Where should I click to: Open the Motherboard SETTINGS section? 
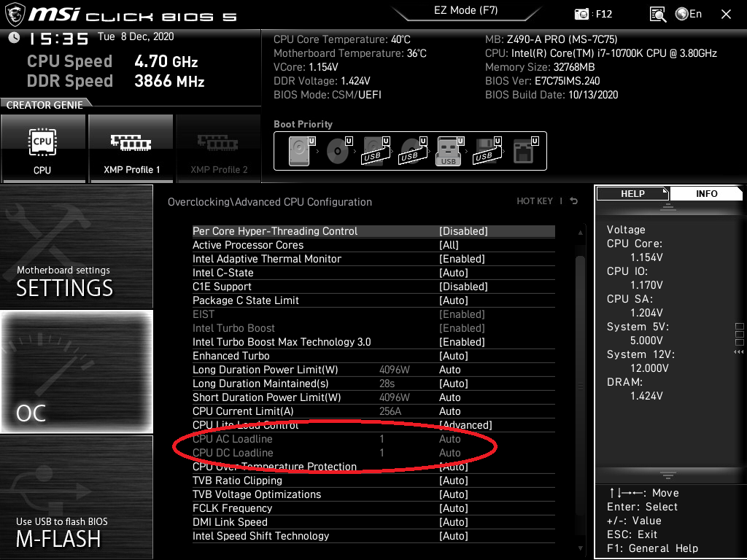pyautogui.click(x=77, y=246)
